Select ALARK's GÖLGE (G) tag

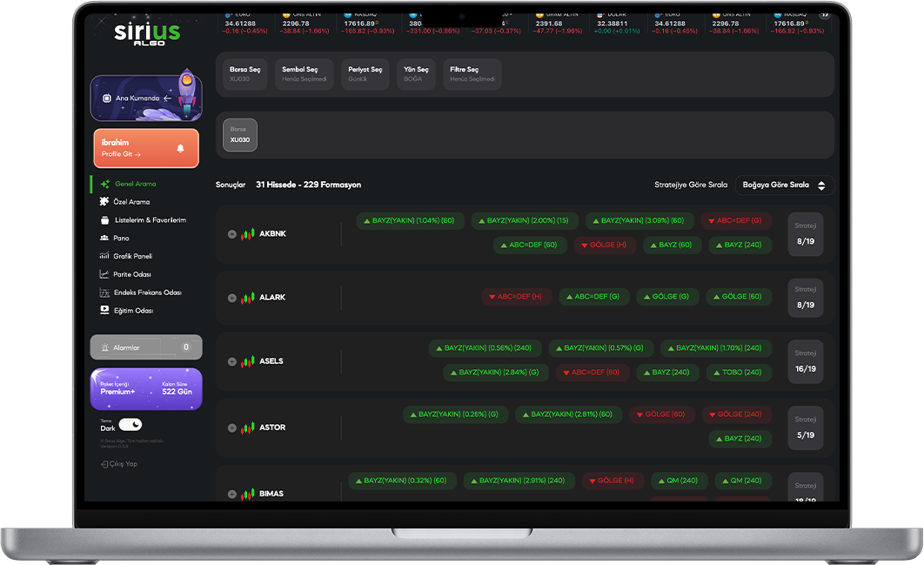(x=667, y=297)
